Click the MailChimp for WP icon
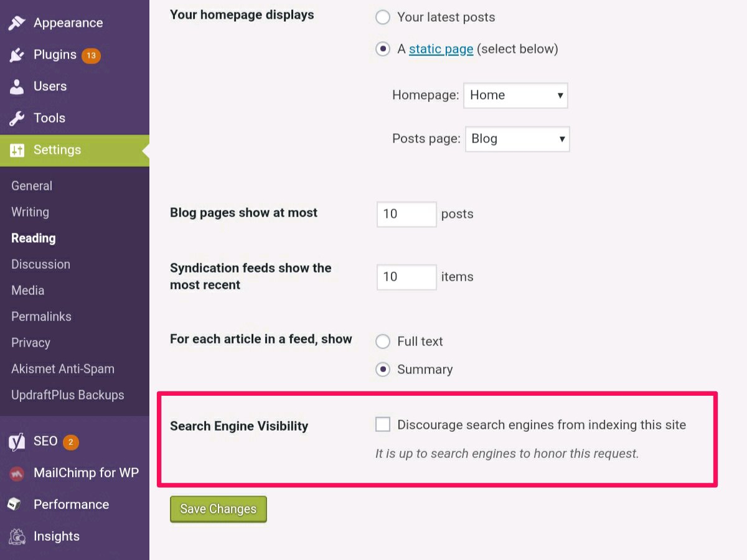 [x=17, y=473]
